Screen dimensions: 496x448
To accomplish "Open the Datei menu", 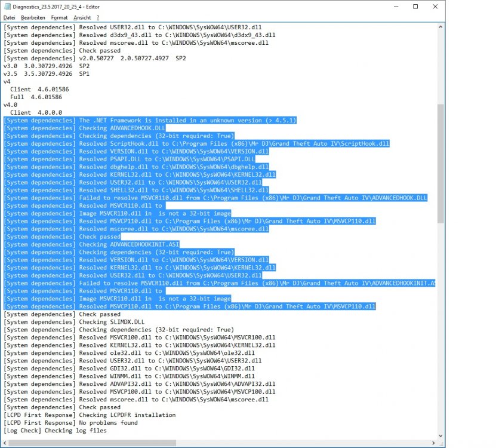I will pos(8,17).
